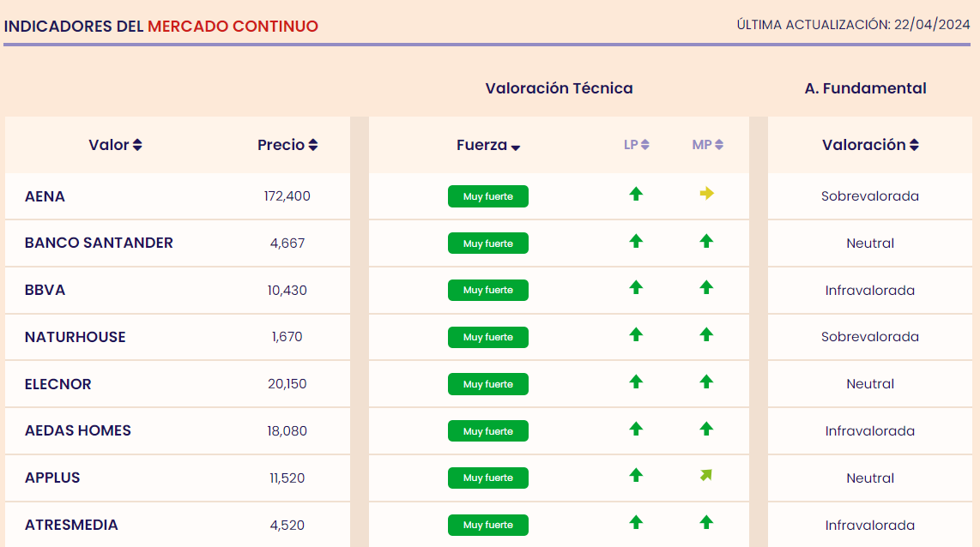Click BBVA's MP green up arrow
This screenshot has height=547, width=980.
click(x=706, y=287)
